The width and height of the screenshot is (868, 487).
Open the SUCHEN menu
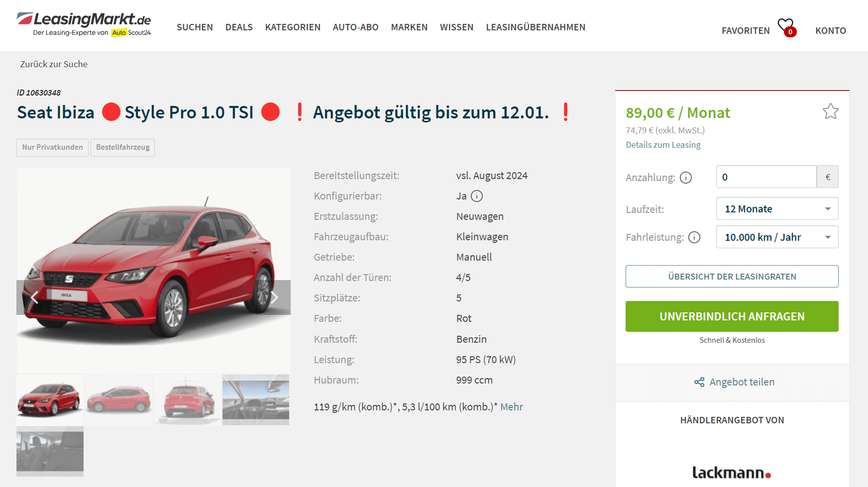(x=195, y=27)
